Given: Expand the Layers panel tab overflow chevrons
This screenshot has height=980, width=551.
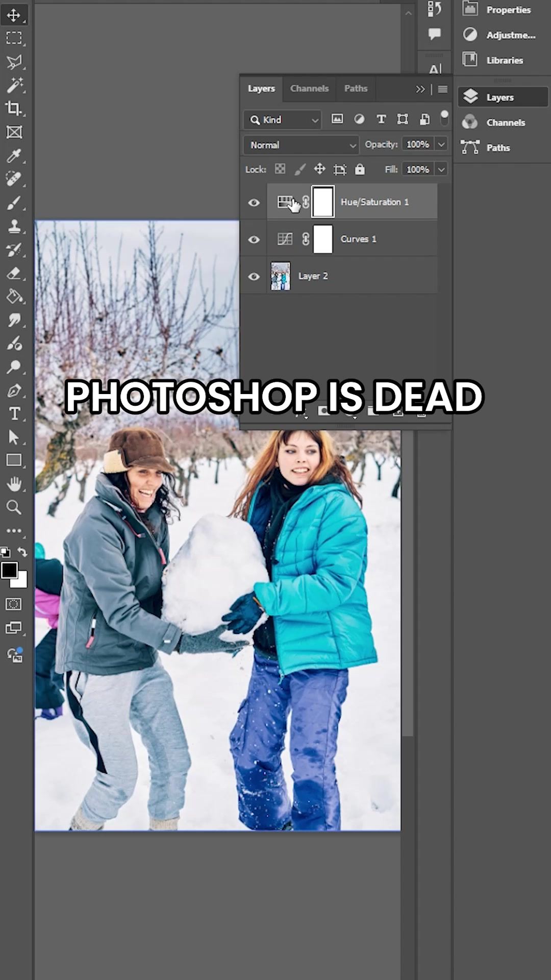Looking at the screenshot, I should point(420,89).
